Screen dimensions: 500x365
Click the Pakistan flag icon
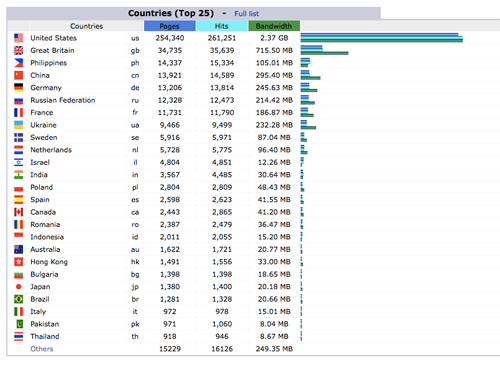[x=20, y=324]
